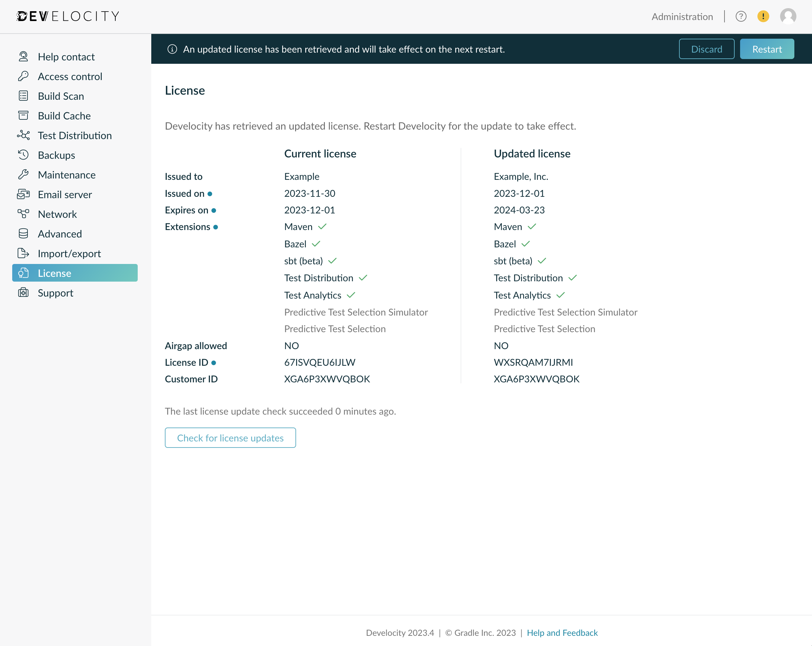Click the Maintenance wrench icon
The height and width of the screenshot is (646, 812).
click(23, 174)
